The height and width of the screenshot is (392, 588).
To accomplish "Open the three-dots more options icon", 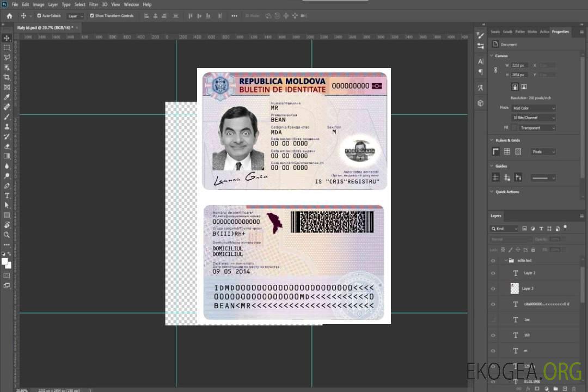I will (234, 16).
